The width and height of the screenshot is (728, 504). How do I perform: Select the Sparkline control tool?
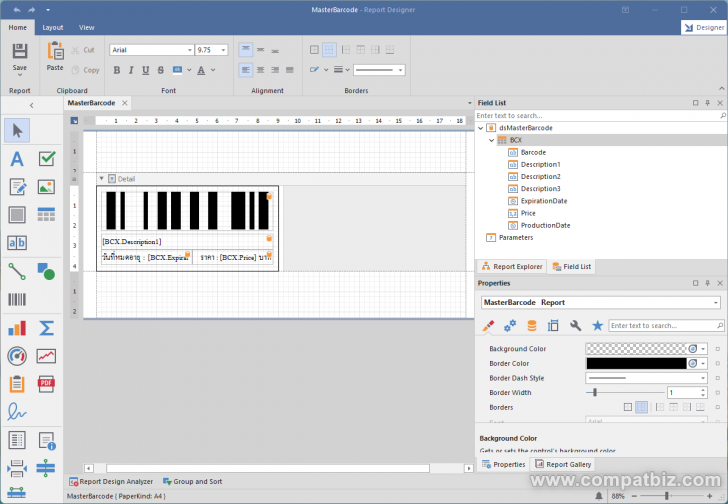pyautogui.click(x=46, y=356)
